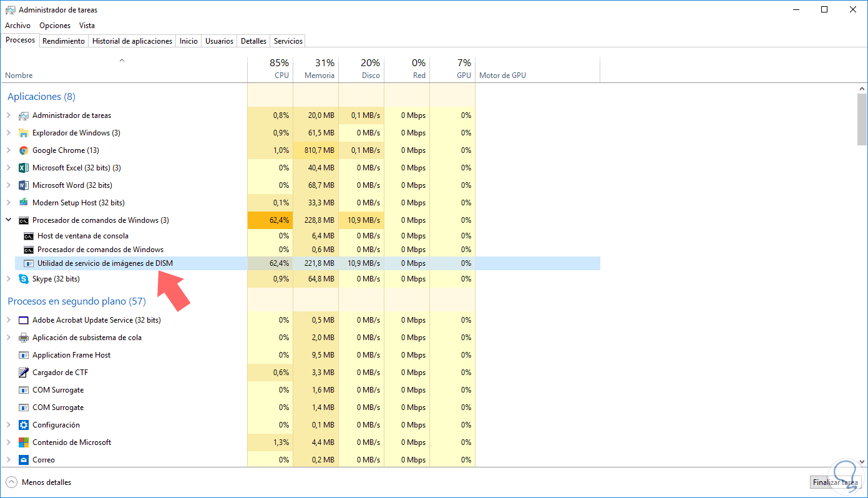Image resolution: width=868 pixels, height=498 pixels.
Task: Switch to the Inicio tab
Action: (x=188, y=41)
